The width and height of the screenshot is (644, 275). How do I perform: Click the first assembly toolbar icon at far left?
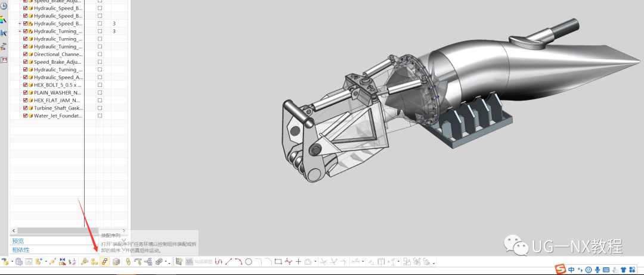click(5, 261)
